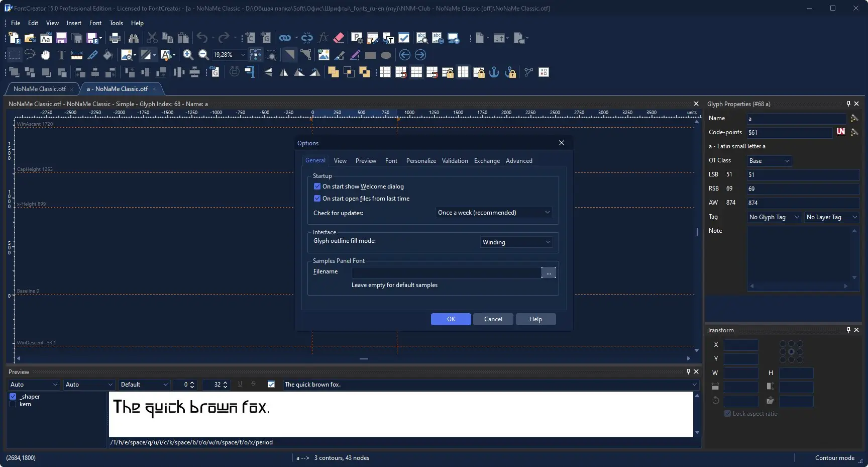
Task: Toggle Lock aspect ratio checkbox
Action: tap(727, 414)
